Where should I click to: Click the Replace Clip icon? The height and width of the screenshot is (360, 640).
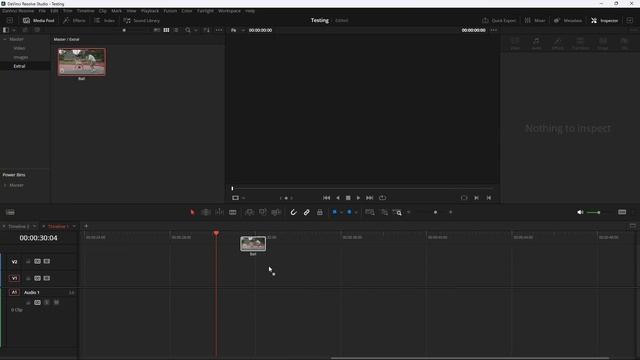pos(276,212)
